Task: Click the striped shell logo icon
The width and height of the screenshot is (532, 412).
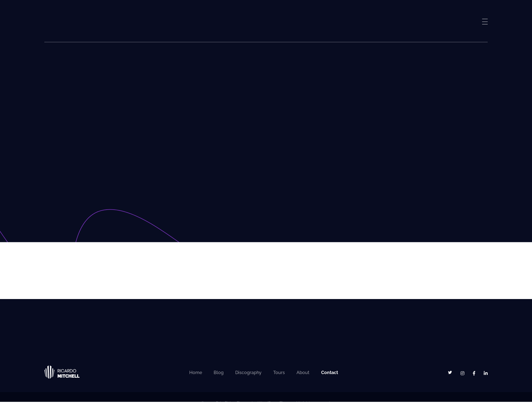Action: pos(49,372)
